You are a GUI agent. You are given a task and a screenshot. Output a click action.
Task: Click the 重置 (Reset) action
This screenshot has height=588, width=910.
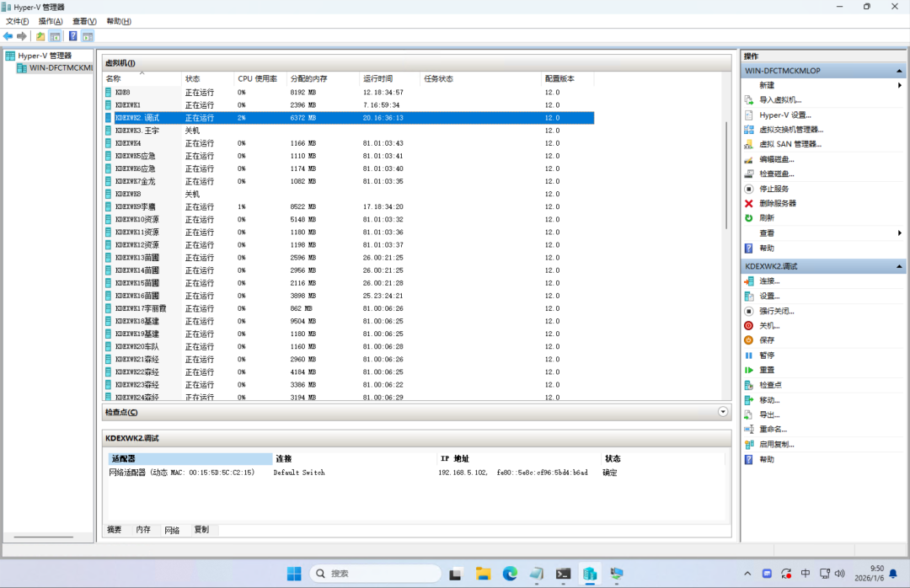(766, 370)
